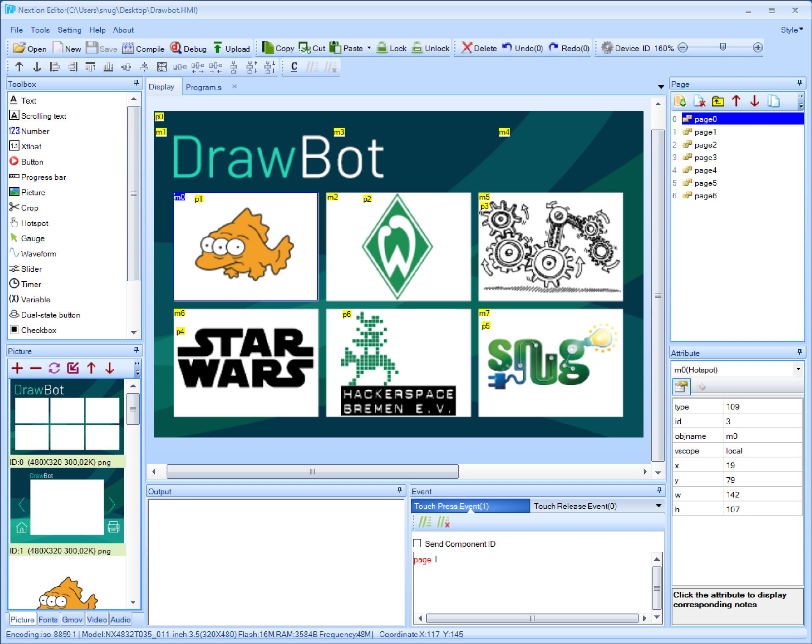Switch to Touch Release Event tab
This screenshot has width=812, height=644.
point(575,506)
